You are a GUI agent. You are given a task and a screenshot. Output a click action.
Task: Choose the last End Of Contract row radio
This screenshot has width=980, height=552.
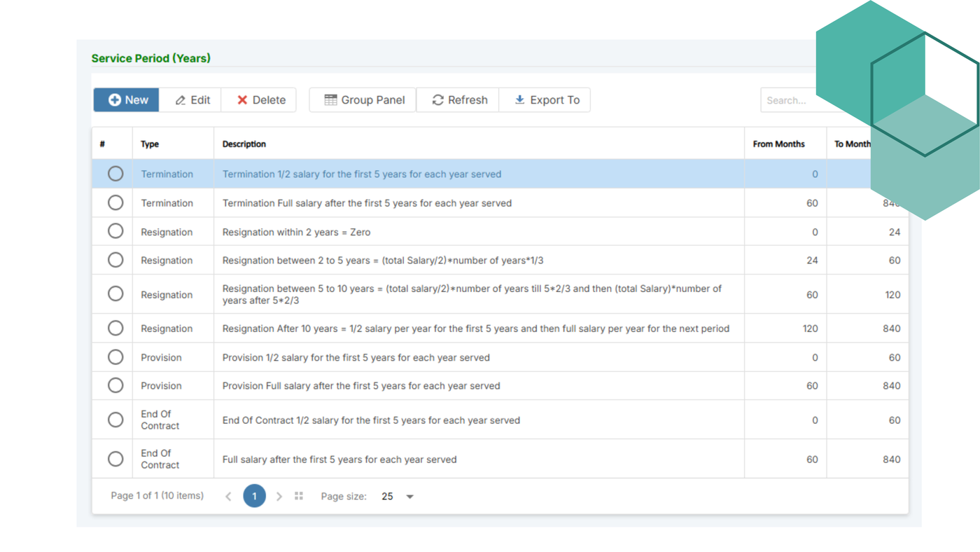click(115, 460)
